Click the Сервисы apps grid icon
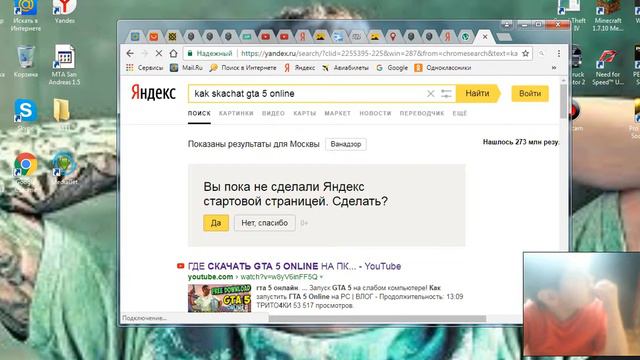This screenshot has width=640, height=360. click(x=130, y=68)
